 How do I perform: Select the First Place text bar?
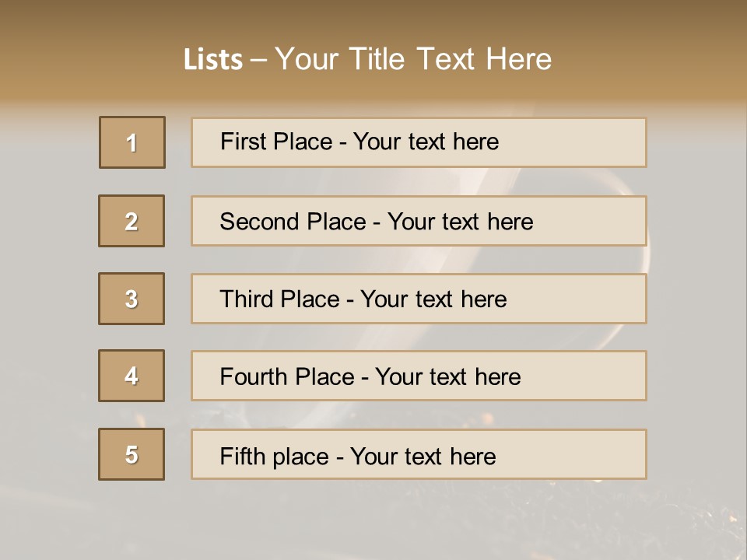419,142
